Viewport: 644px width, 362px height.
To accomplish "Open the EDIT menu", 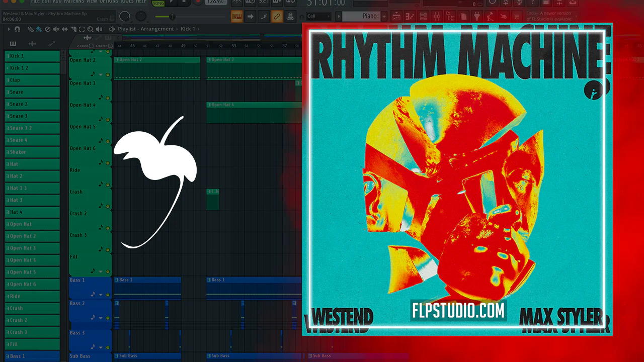I will (47, 2).
